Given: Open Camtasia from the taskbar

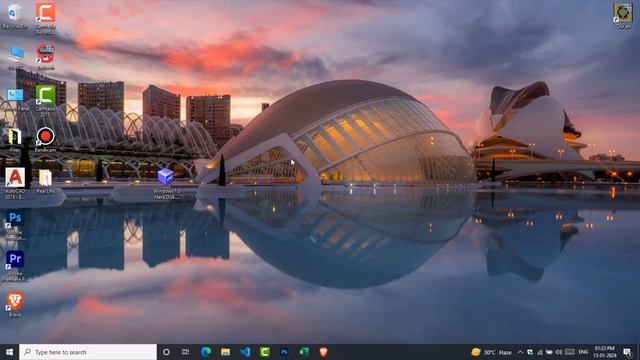Looking at the screenshot, I should pyautogui.click(x=264, y=352).
